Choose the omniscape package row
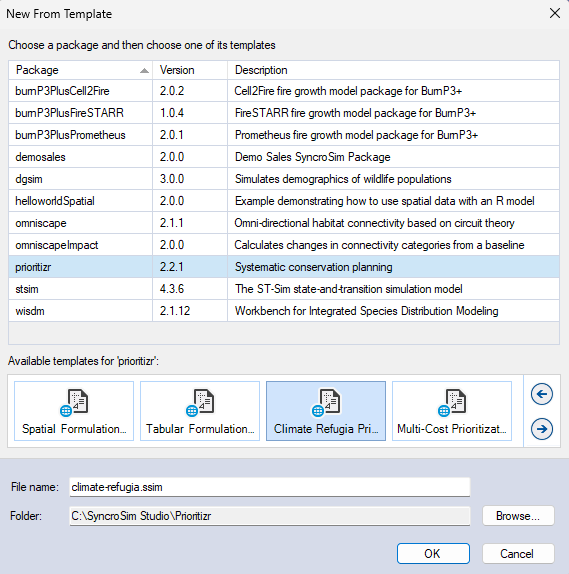Viewport: 569px width, 574px height. coord(284,223)
